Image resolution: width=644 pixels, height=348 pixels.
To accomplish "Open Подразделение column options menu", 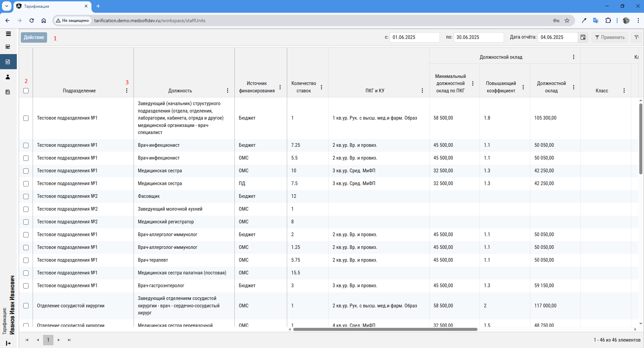I will [x=127, y=91].
